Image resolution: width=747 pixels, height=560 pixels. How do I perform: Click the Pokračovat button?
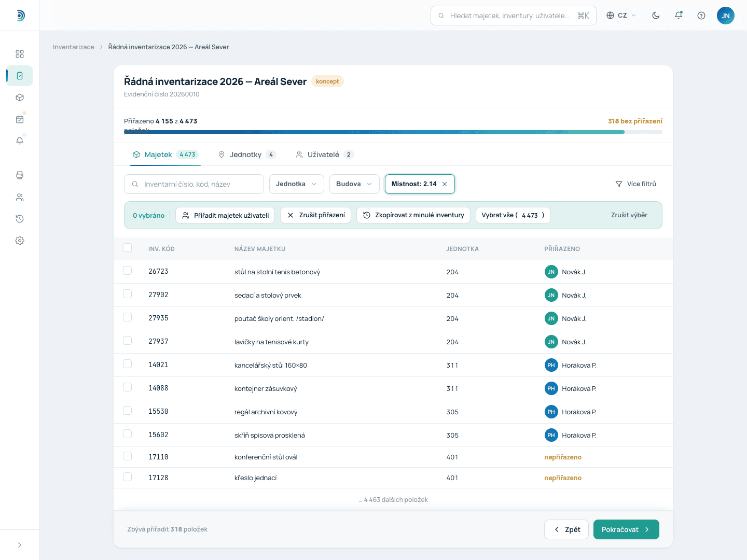pyautogui.click(x=626, y=529)
